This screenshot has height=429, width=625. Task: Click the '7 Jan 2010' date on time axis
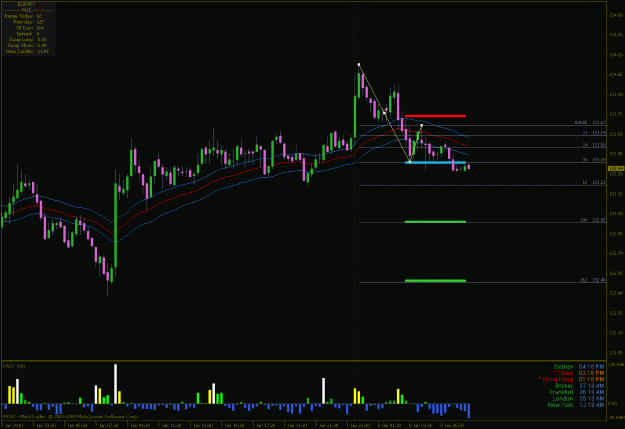click(12, 425)
